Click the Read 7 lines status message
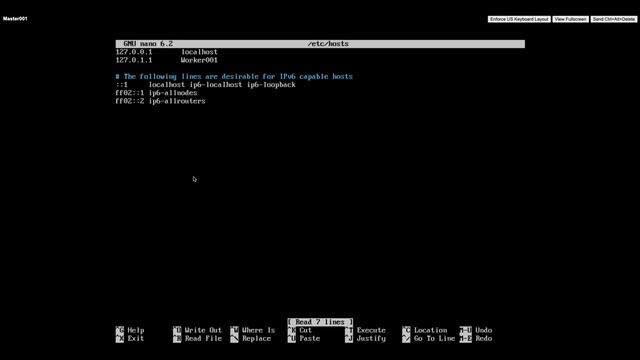 coord(320,322)
